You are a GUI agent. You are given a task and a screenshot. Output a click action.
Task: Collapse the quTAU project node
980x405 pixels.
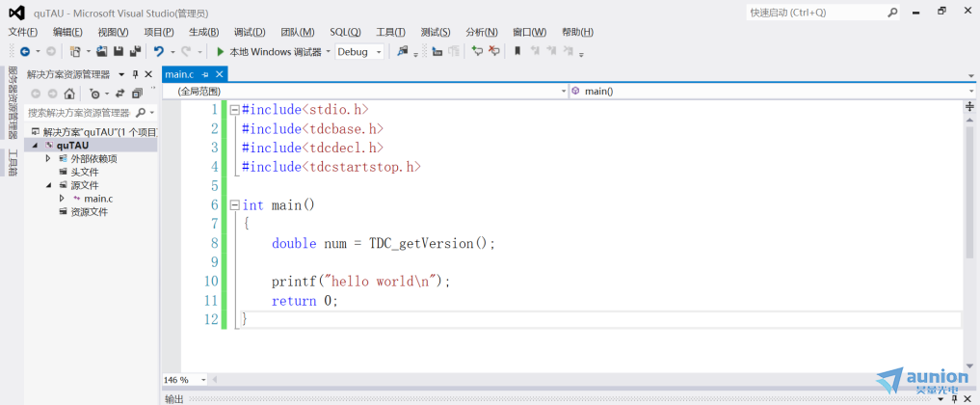click(x=35, y=146)
